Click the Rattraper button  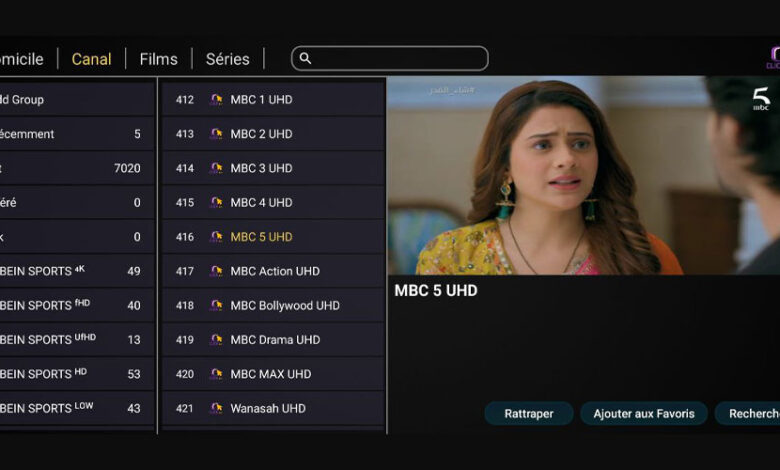click(x=529, y=413)
